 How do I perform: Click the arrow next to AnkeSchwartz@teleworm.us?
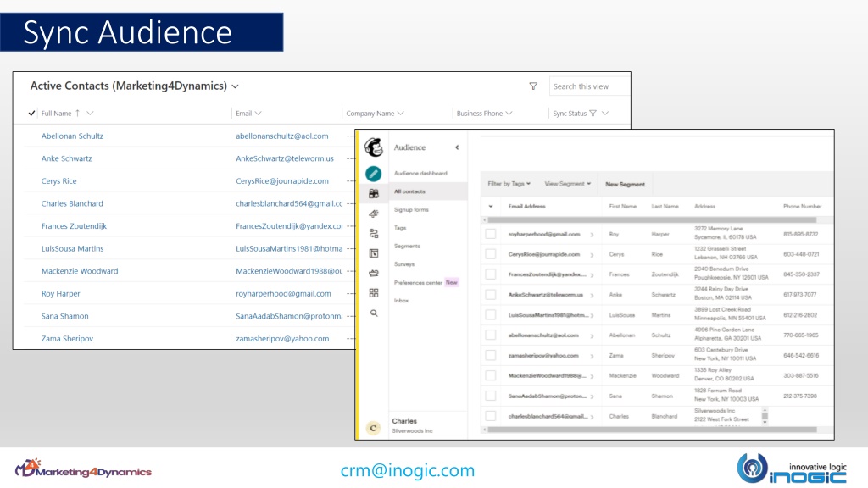[x=592, y=296]
